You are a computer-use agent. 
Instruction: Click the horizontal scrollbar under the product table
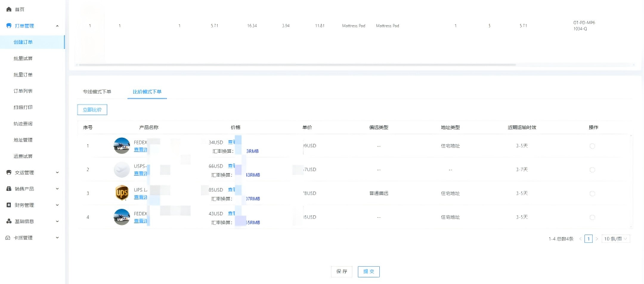(x=296, y=64)
